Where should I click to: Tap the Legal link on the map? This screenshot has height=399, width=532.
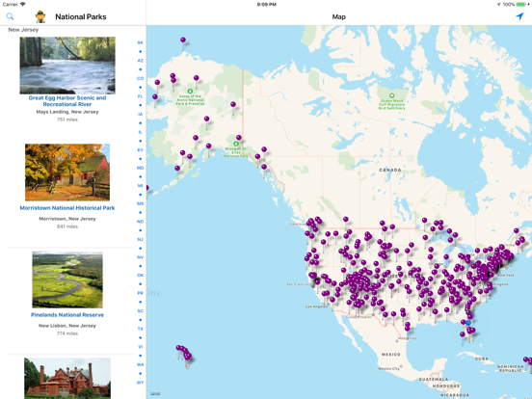pyautogui.click(x=155, y=393)
